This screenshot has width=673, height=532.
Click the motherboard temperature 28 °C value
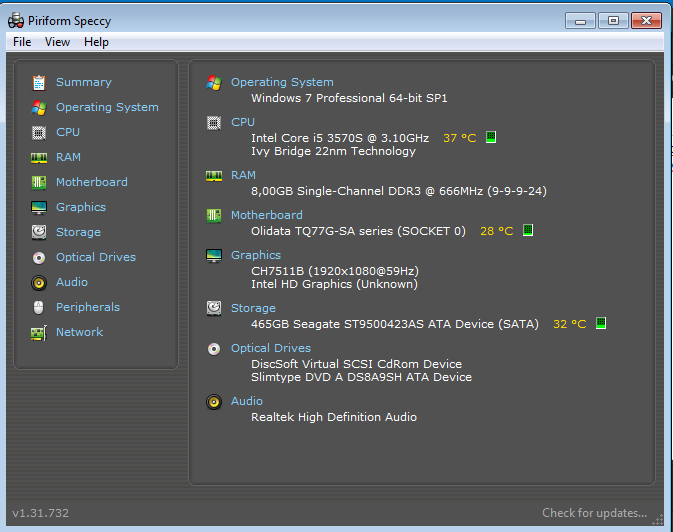(497, 231)
